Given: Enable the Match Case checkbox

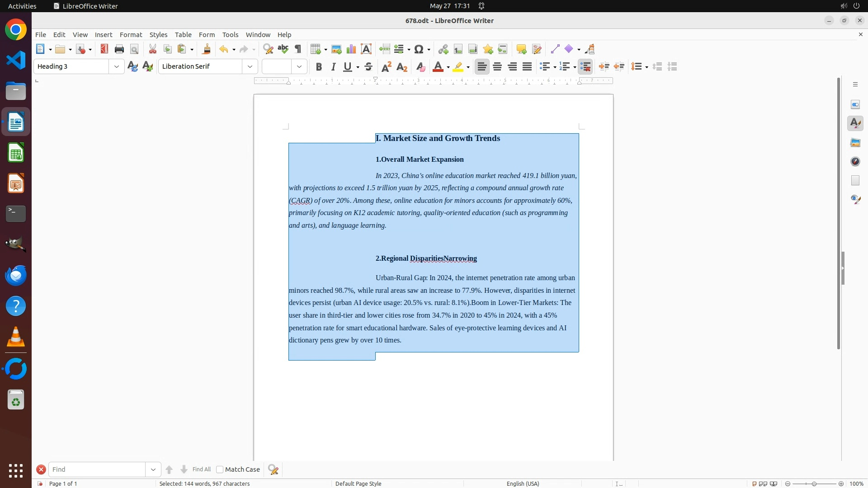Looking at the screenshot, I should point(220,469).
